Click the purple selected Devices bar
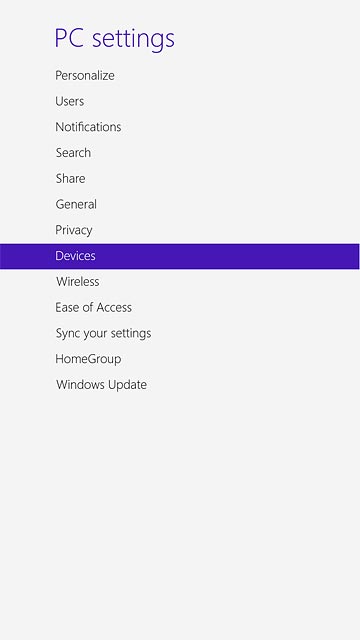360x640 pixels. coord(180,256)
